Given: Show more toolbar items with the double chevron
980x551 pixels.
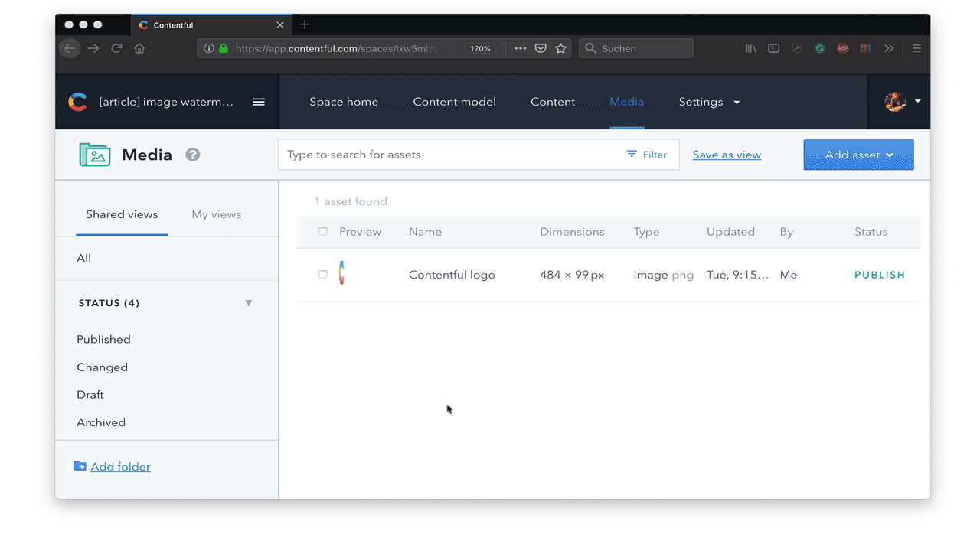Looking at the screenshot, I should tap(889, 48).
